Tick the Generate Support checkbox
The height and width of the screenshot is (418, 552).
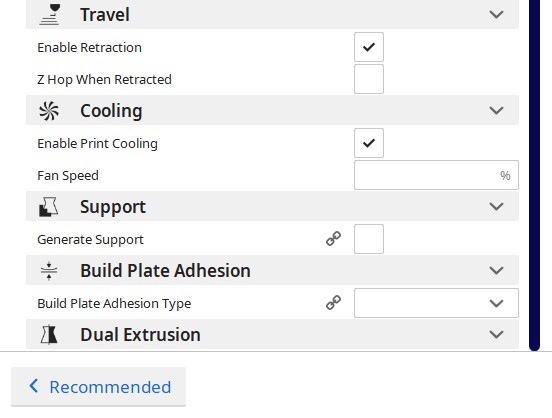pos(369,239)
